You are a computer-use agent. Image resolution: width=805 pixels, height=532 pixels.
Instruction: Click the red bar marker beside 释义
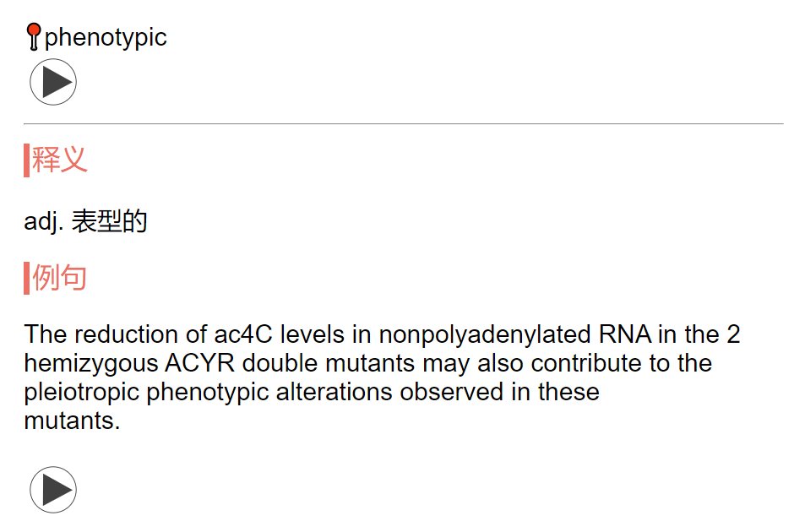26,160
